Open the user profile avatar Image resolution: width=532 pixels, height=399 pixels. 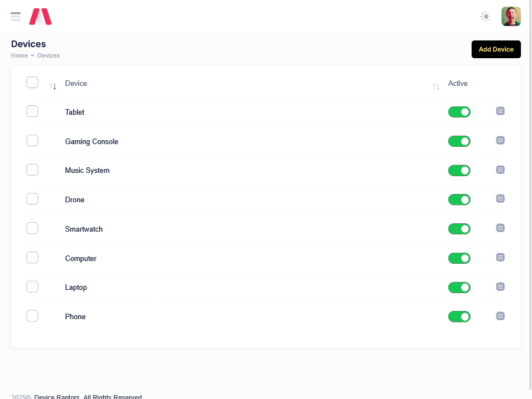point(511,17)
